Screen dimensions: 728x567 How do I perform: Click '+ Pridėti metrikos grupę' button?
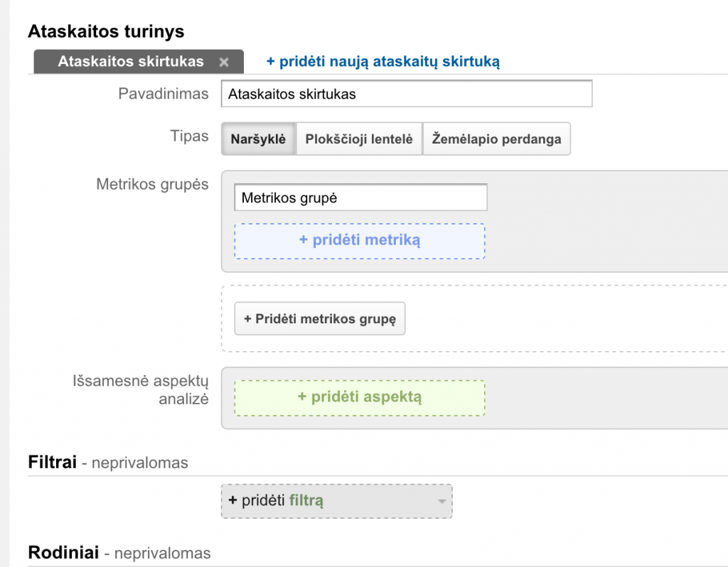coord(319,319)
